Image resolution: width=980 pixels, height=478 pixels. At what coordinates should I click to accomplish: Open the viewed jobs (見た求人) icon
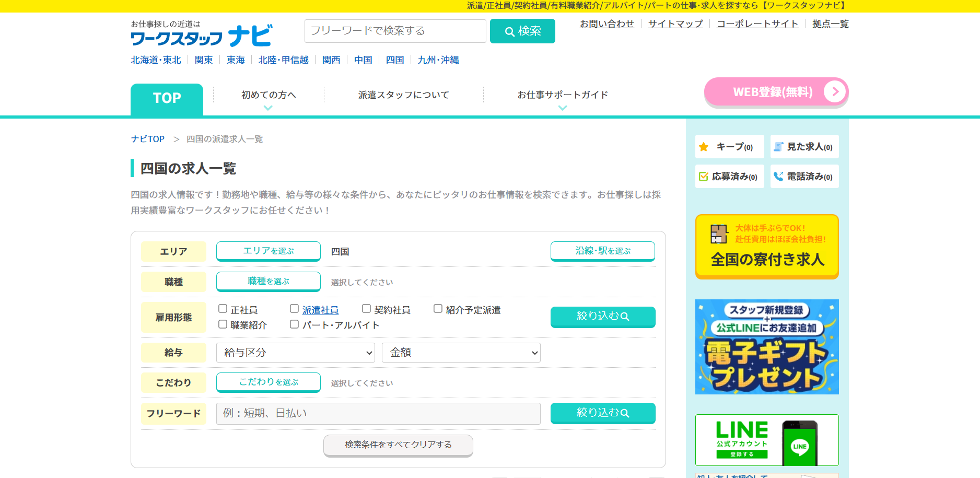coord(778,147)
